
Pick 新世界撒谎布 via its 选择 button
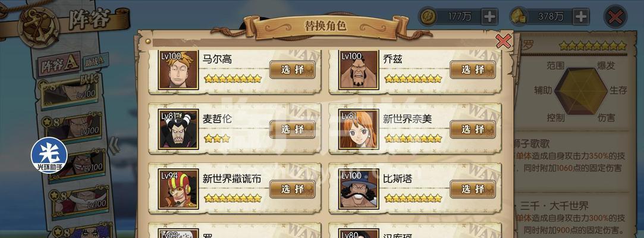pos(292,189)
